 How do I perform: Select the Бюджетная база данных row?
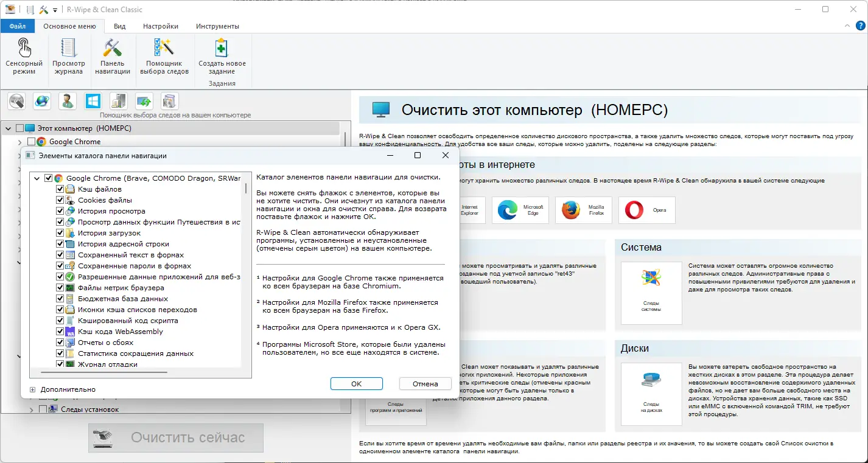[x=123, y=299]
